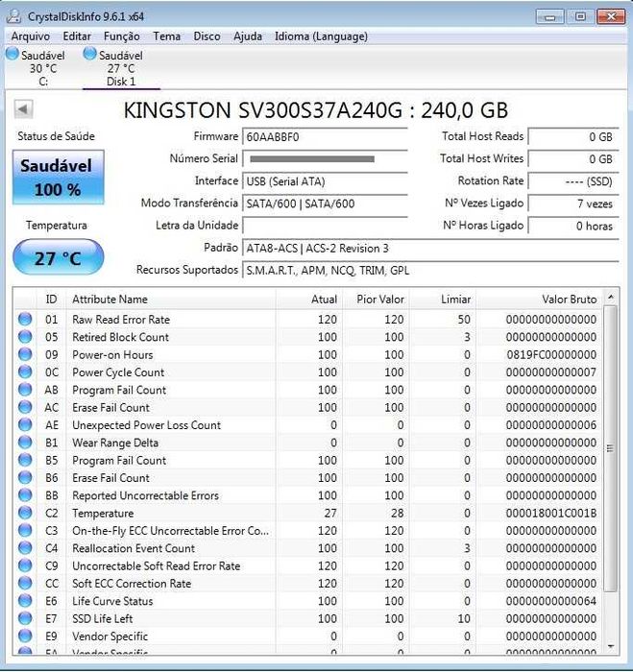Click the Pior Valor column header
The width and height of the screenshot is (633, 672).
point(376,300)
